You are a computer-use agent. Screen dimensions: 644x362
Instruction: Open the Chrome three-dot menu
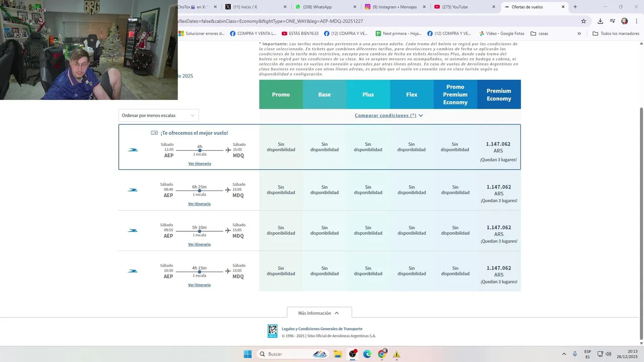(x=635, y=21)
